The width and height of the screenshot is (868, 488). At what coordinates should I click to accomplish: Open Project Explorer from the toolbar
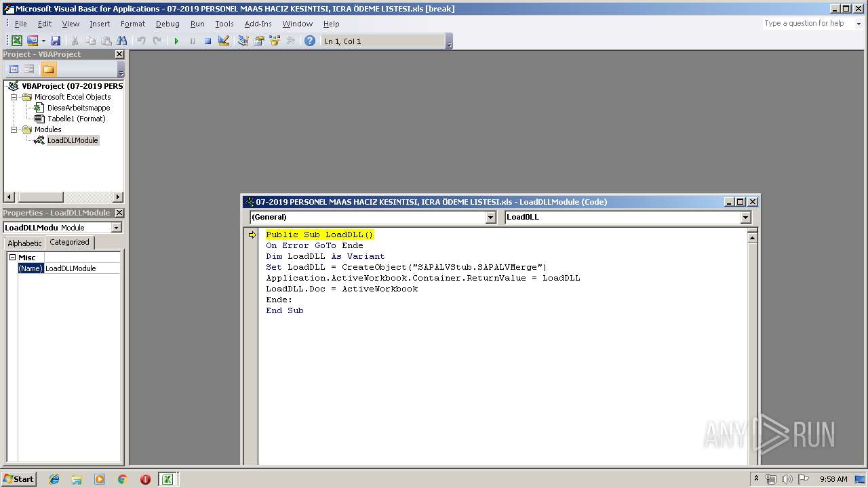point(243,41)
